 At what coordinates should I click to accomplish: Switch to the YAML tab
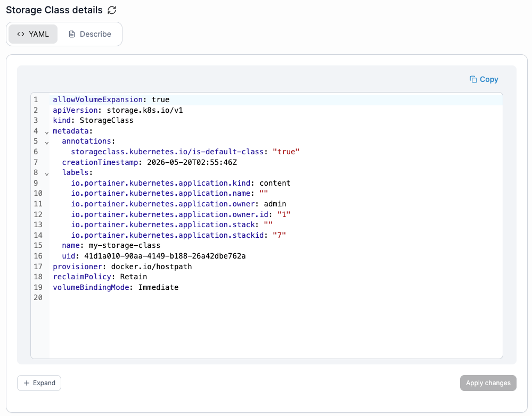pos(33,34)
